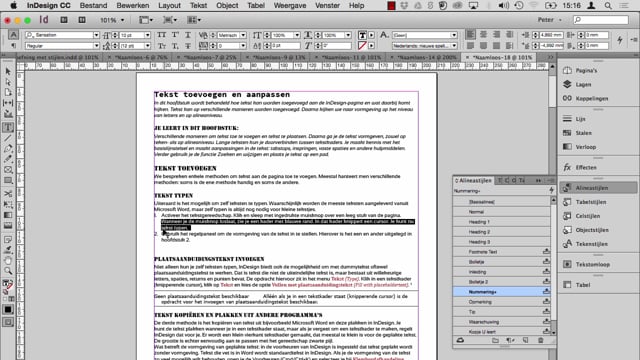Toggle All Caps TT formatting
The height and width of the screenshot is (360, 640).
[x=162, y=35]
